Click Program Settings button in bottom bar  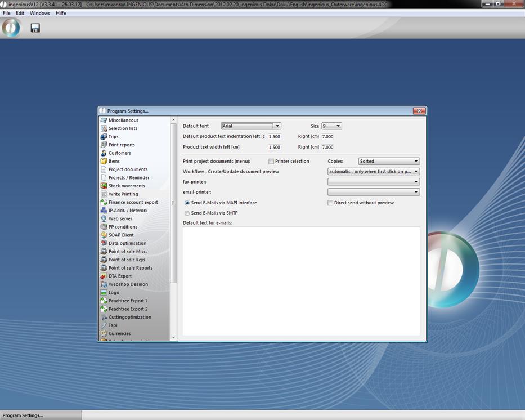pos(23,415)
